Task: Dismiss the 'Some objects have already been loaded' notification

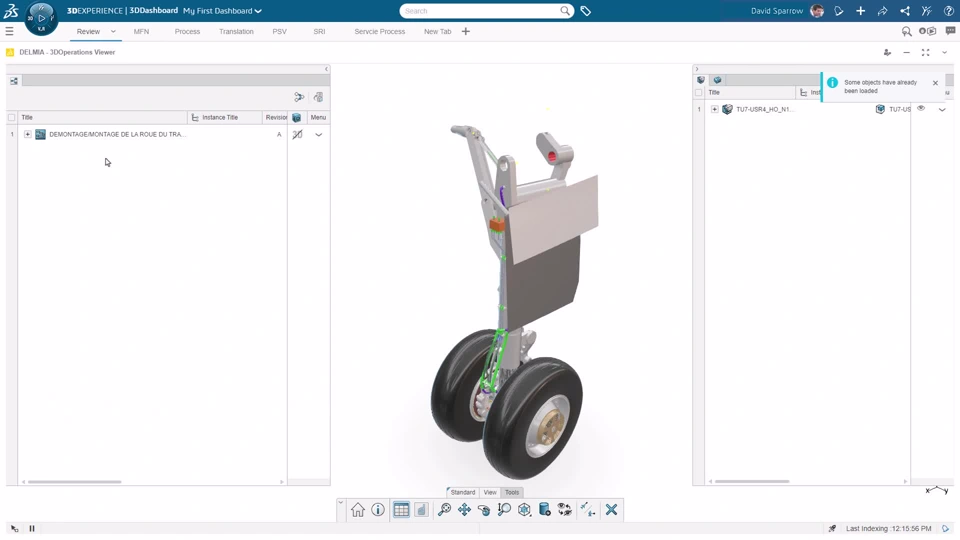Action: click(935, 83)
